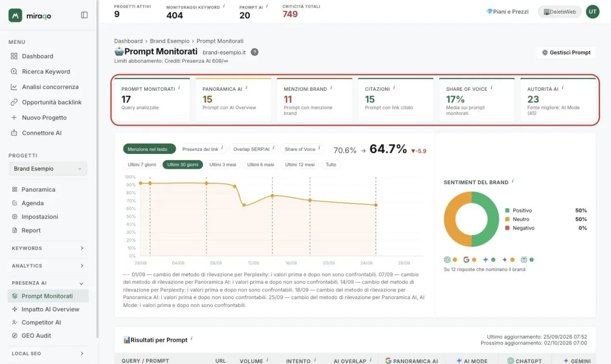Click the Analisi concorrenza chart icon

[14, 87]
